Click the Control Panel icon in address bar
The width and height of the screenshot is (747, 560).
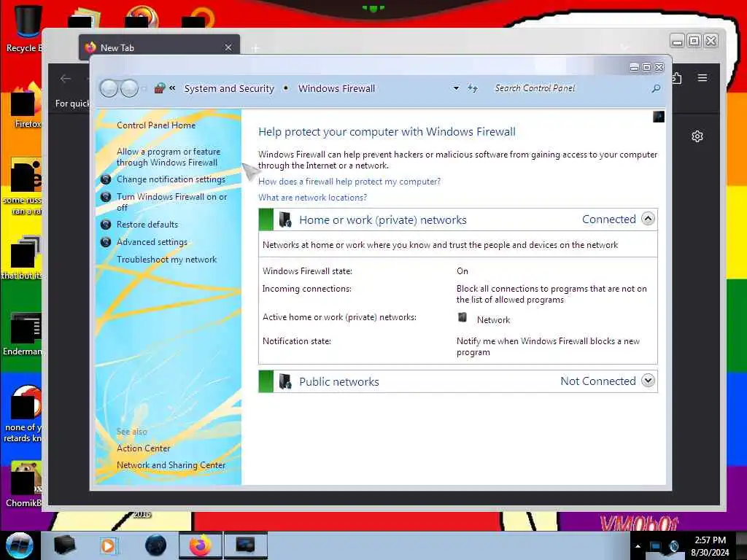tap(160, 88)
